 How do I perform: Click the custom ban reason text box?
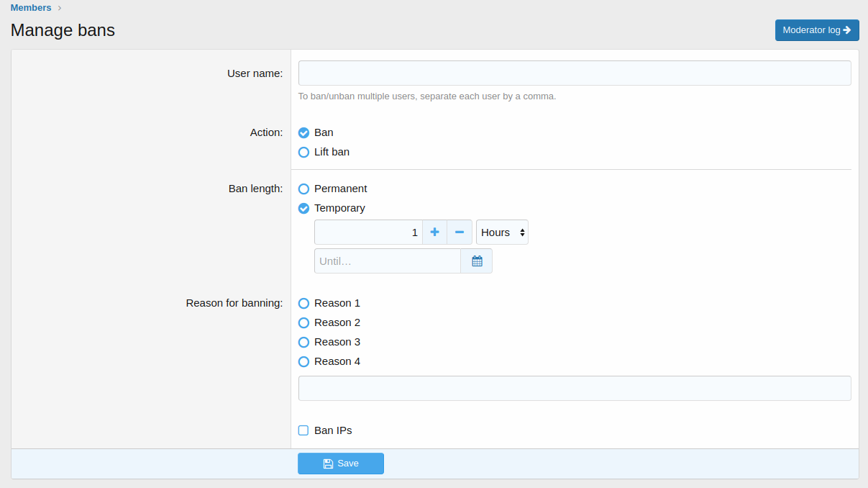[x=575, y=388]
